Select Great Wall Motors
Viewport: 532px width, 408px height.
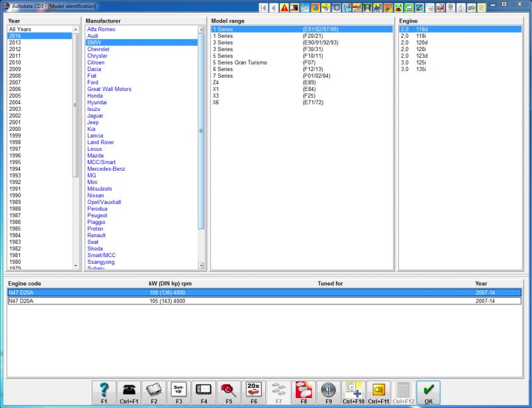coord(109,89)
